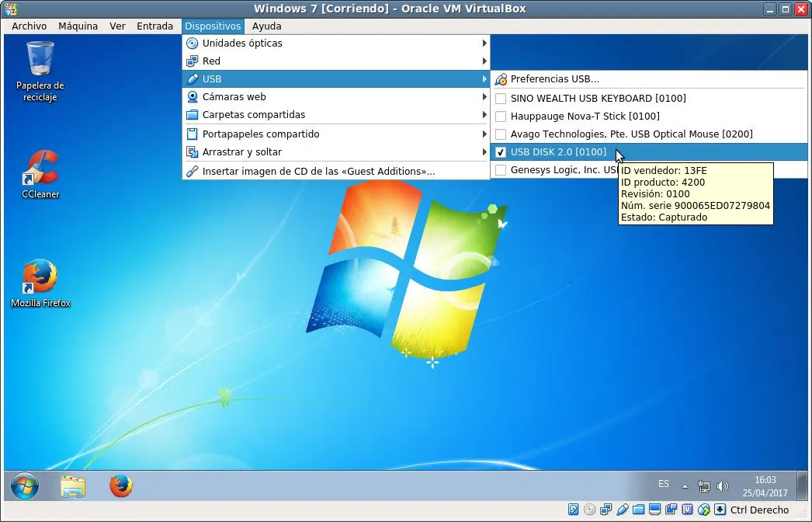Click the hard disk status icon

click(573, 510)
